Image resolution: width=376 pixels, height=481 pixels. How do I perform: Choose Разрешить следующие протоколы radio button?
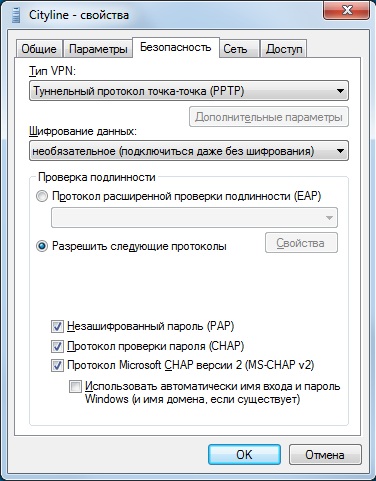(x=42, y=246)
